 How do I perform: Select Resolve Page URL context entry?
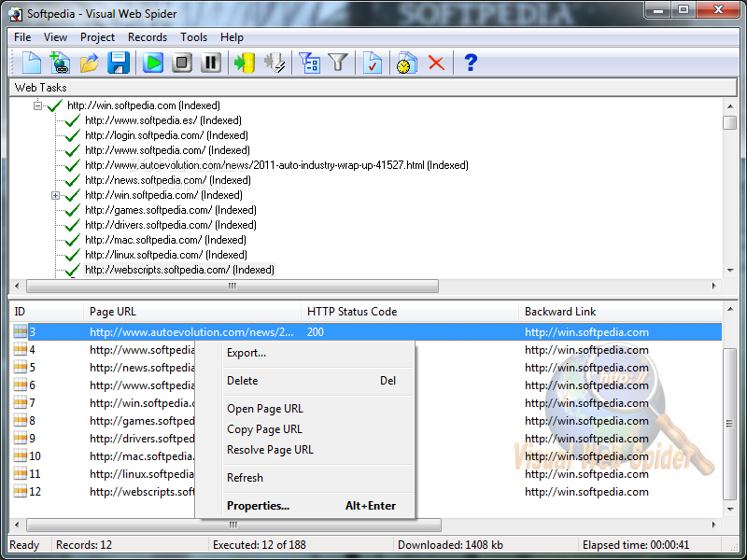305,450
